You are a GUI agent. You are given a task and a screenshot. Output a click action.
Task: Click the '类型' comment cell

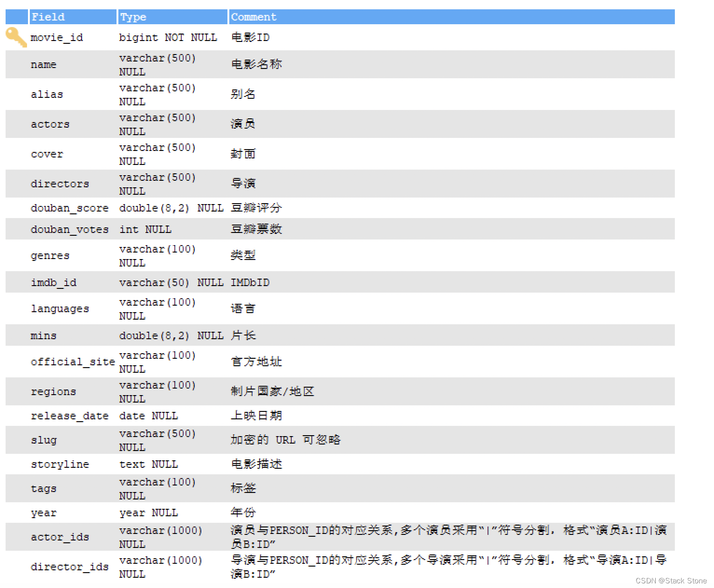pos(243,255)
